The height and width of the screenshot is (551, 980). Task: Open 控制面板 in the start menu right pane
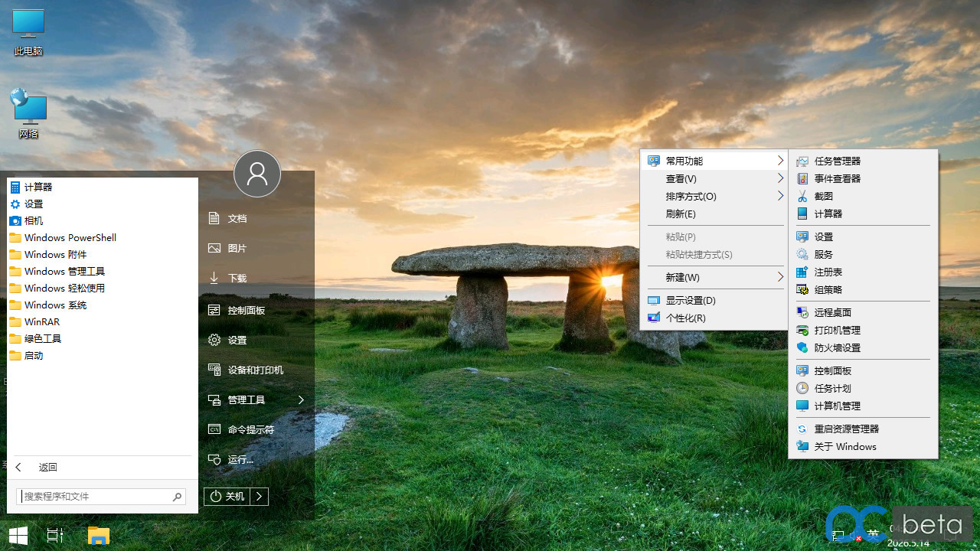point(256,310)
